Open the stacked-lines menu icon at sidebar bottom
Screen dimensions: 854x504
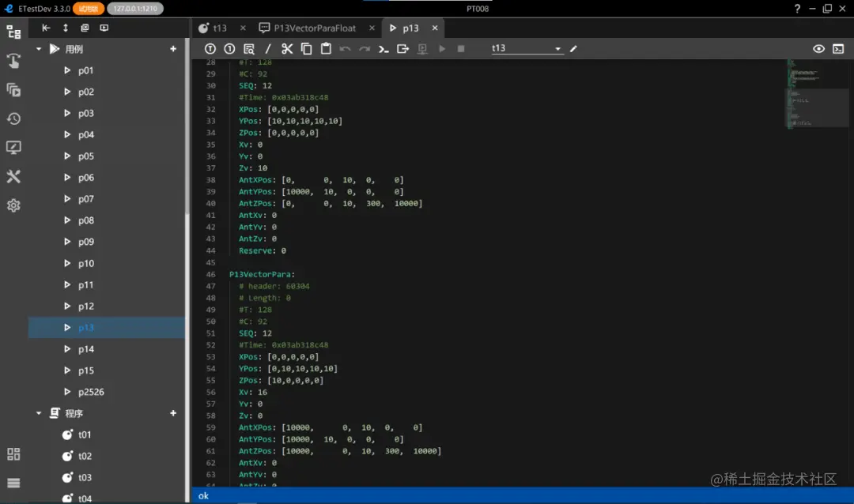coord(13,483)
